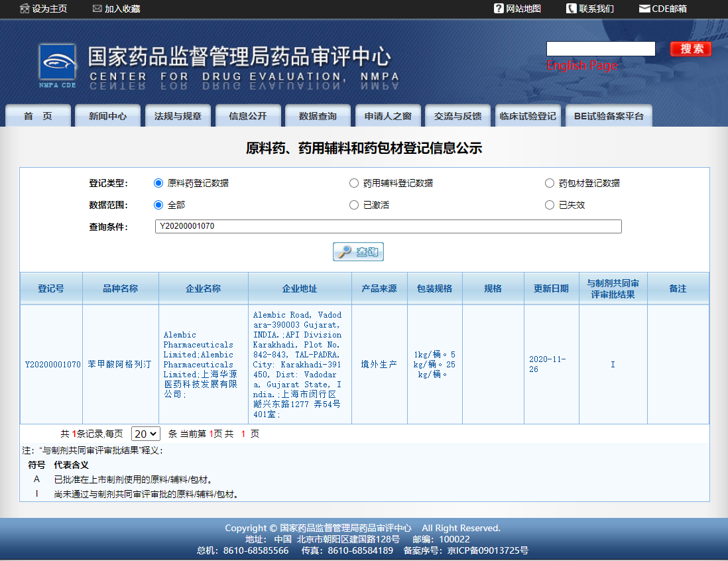The image size is (728, 561).
Task: Select the 药用辅料登记数据 radio button
Action: [354, 182]
